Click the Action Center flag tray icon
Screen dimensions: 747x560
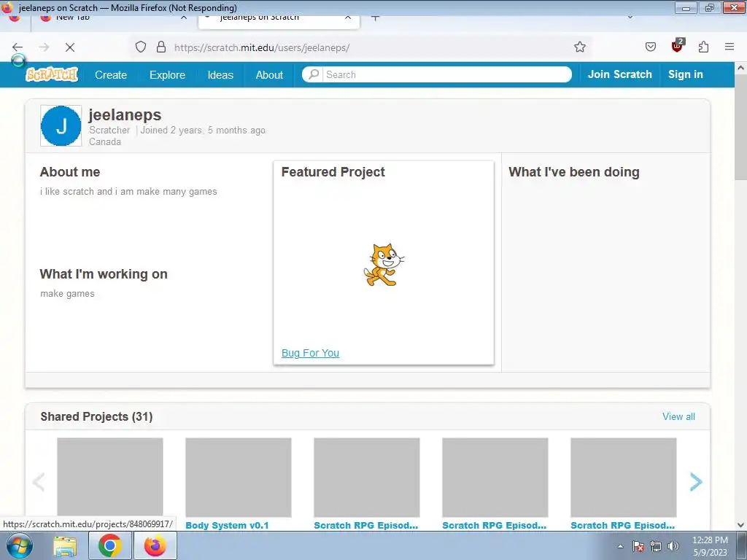638,546
